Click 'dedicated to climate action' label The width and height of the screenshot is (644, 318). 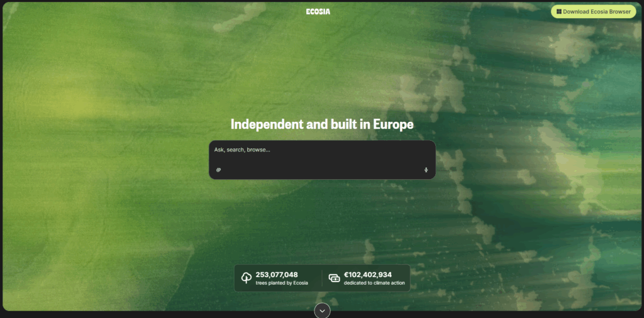[374, 283]
